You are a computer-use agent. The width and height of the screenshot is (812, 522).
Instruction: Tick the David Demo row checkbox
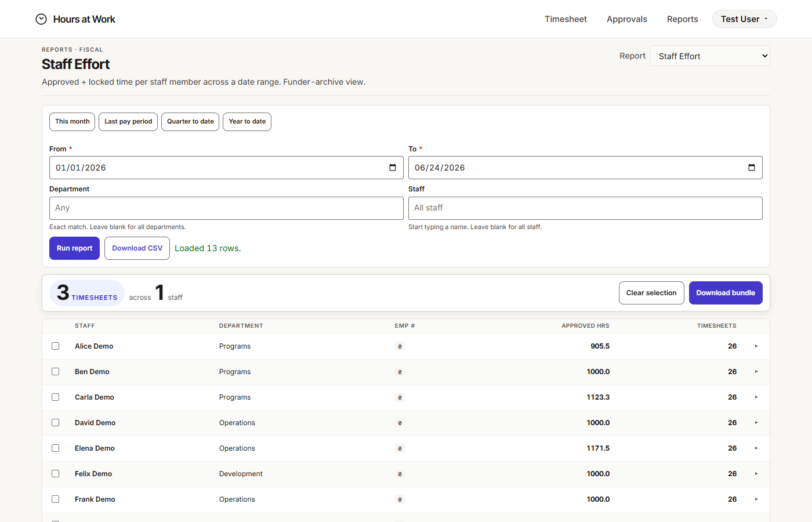tap(56, 423)
